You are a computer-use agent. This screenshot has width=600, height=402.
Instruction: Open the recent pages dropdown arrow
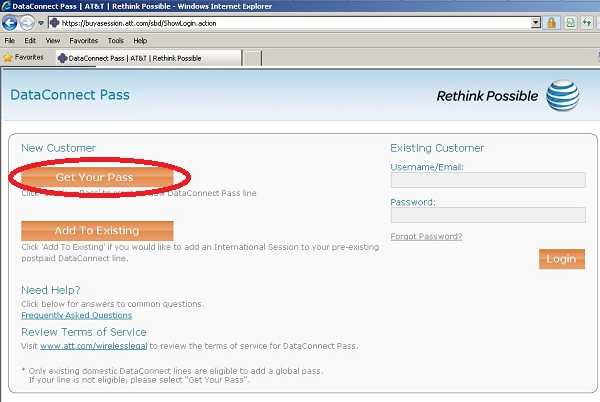pos(41,23)
